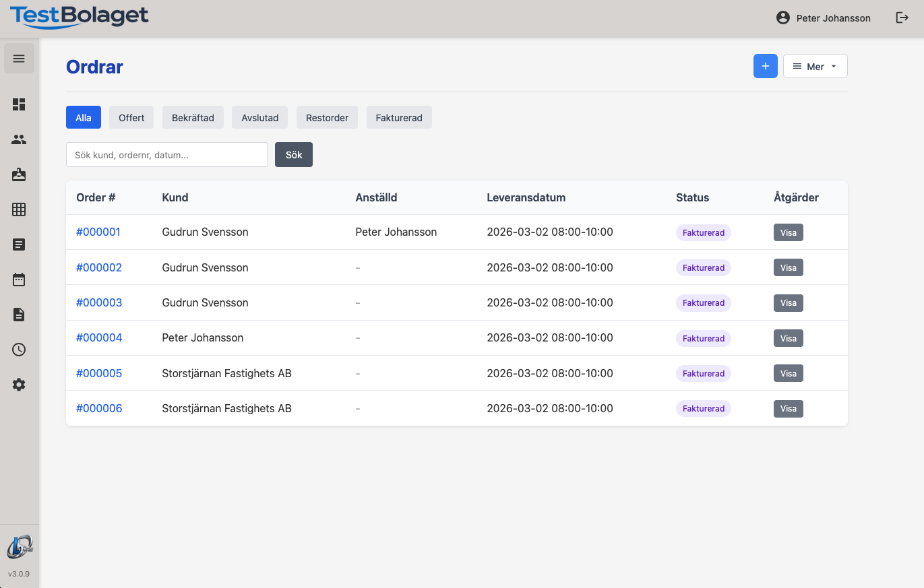Expand the Mer dropdown menu

[x=815, y=66]
